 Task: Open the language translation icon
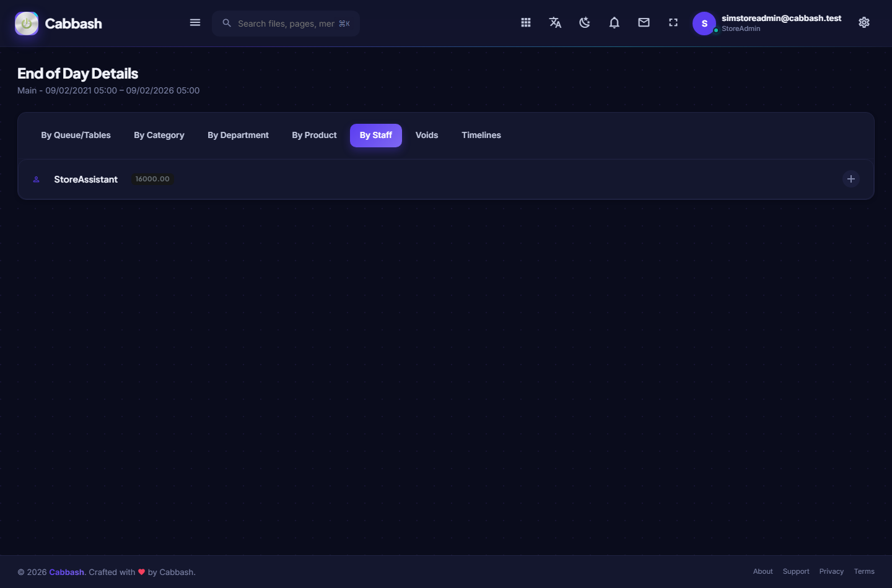(556, 23)
